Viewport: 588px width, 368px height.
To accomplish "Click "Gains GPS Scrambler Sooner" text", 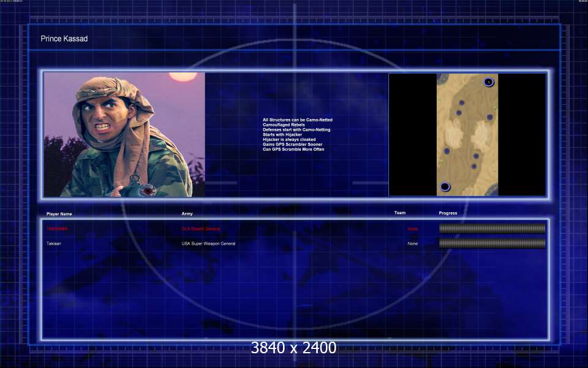I will (x=292, y=144).
